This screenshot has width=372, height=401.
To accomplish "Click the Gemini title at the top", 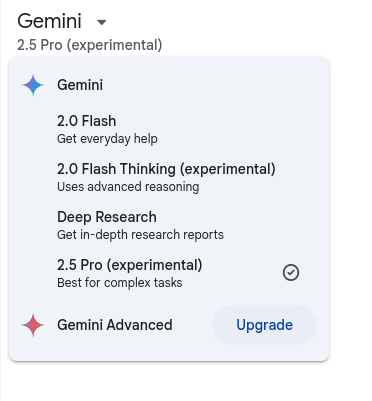I will pyautogui.click(x=49, y=21).
